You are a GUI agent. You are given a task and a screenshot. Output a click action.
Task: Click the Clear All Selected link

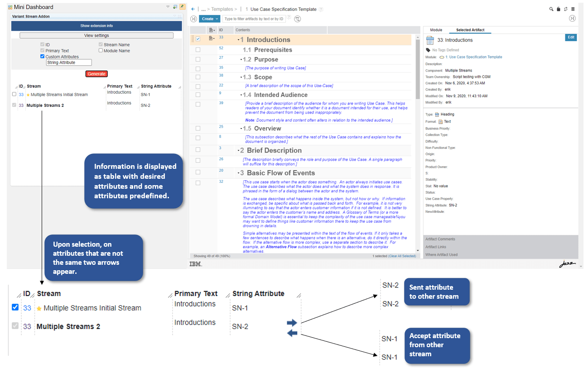tap(402, 256)
